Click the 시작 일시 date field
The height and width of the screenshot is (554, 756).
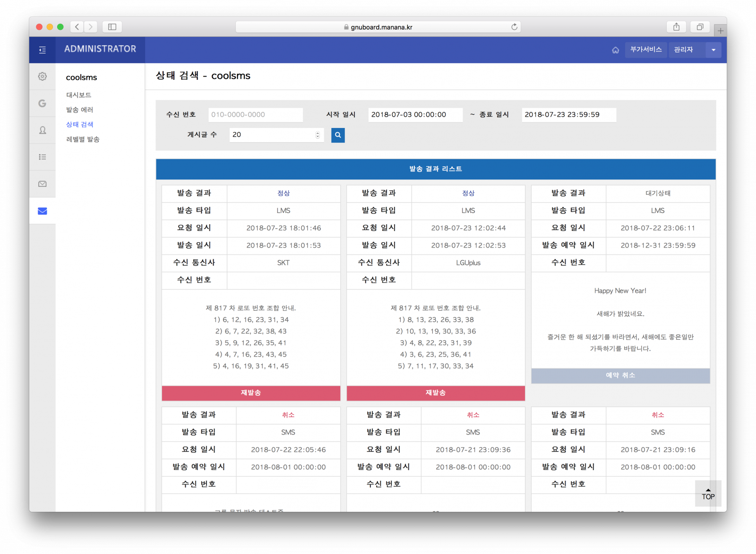[x=415, y=115]
